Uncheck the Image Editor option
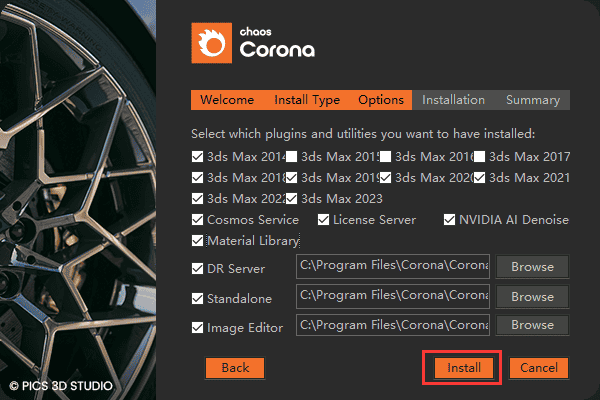The width and height of the screenshot is (600, 400). (x=197, y=328)
